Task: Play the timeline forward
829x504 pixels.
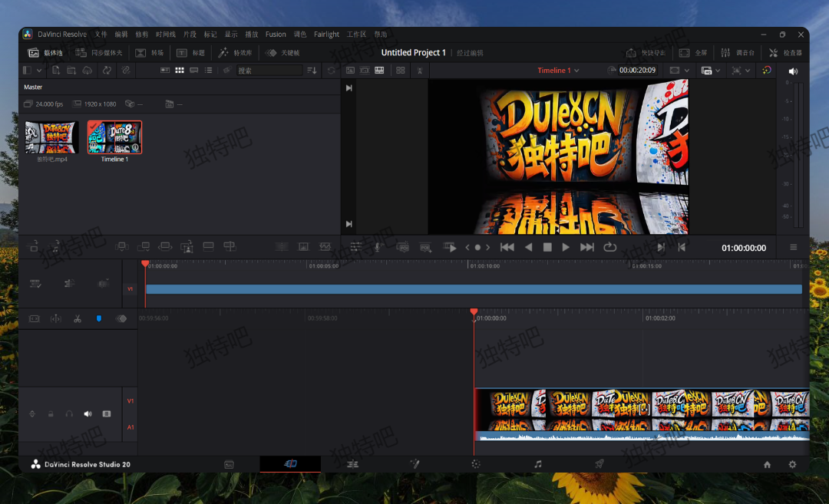Action: tap(566, 247)
